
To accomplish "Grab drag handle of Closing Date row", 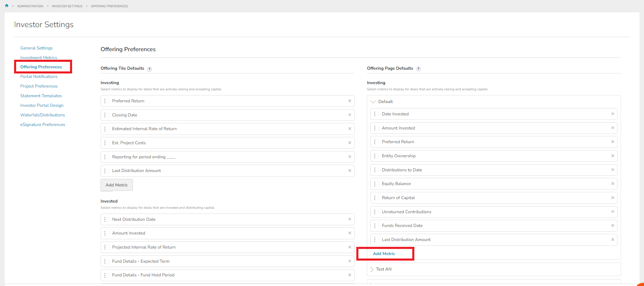I will click(x=105, y=115).
